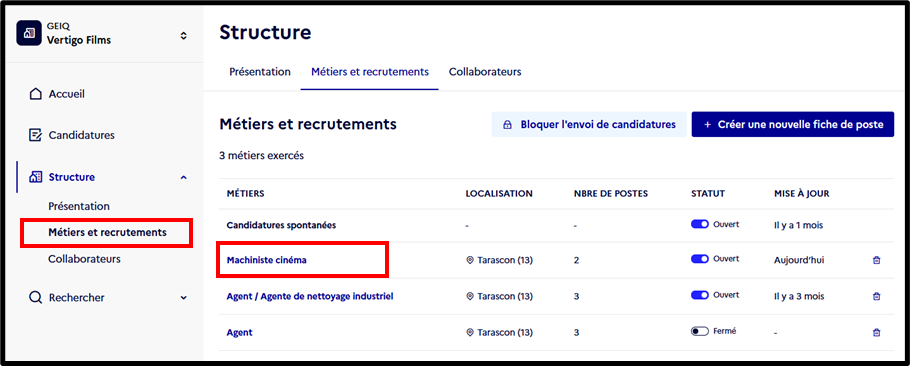This screenshot has height=366, width=910.
Task: Click the Structure building icon in sidebar
Action: [35, 177]
